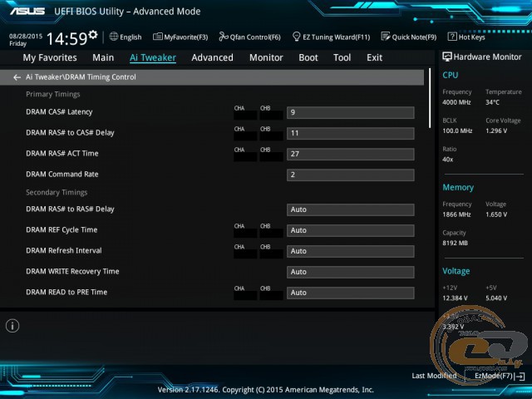This screenshot has height=399, width=532.
Task: Open the Main tab
Action: click(x=103, y=57)
